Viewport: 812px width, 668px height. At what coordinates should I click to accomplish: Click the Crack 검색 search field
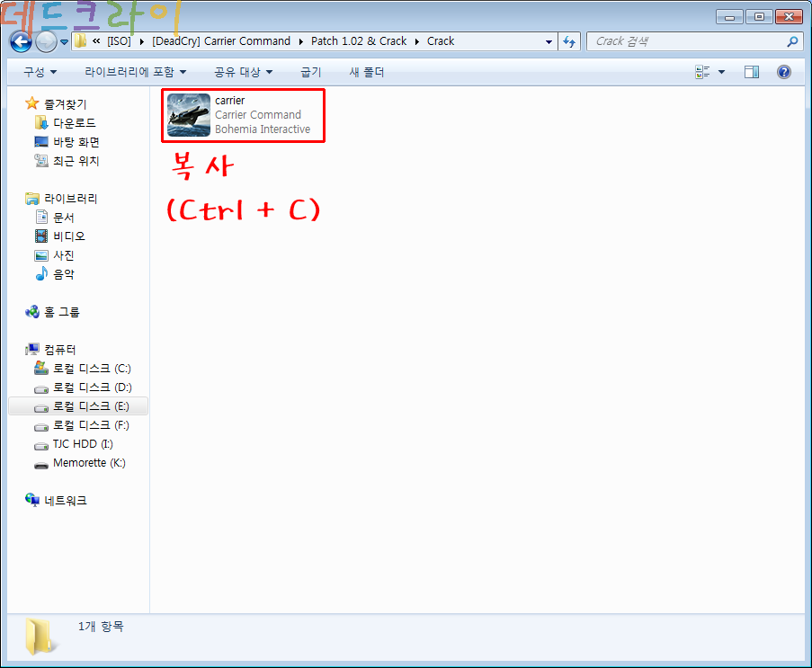tap(685, 41)
